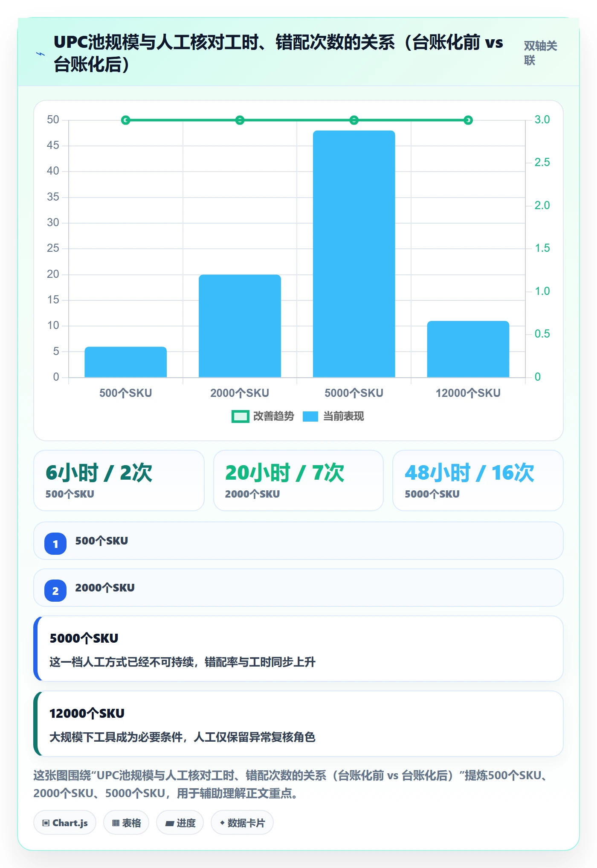Toggle the 改善趋势 legend item
597x868 pixels.
(x=263, y=416)
